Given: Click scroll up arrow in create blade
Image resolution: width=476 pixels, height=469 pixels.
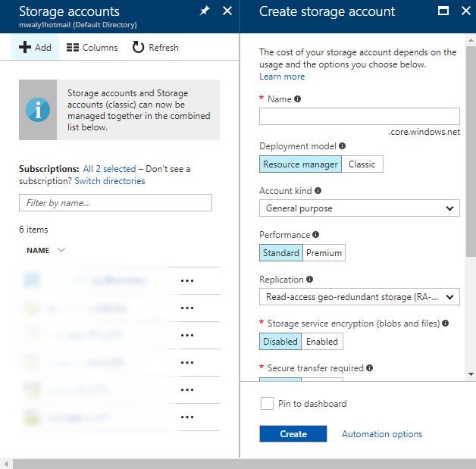Looking at the screenshot, I should click(471, 40).
